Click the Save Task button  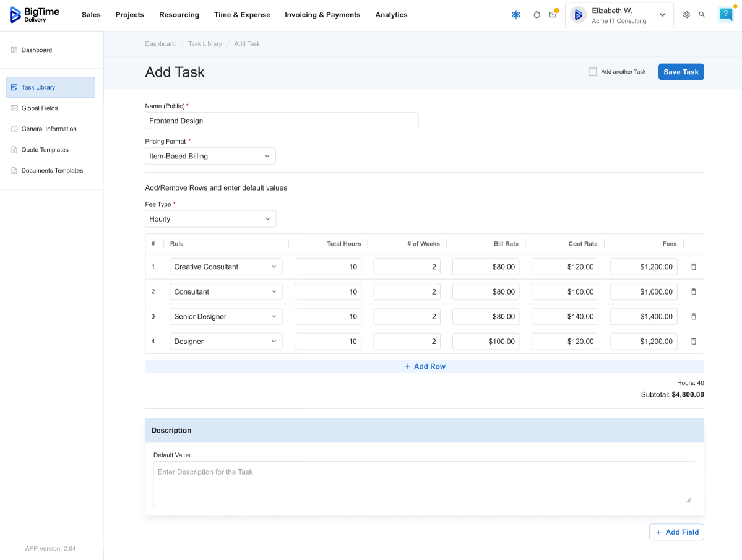(x=681, y=72)
